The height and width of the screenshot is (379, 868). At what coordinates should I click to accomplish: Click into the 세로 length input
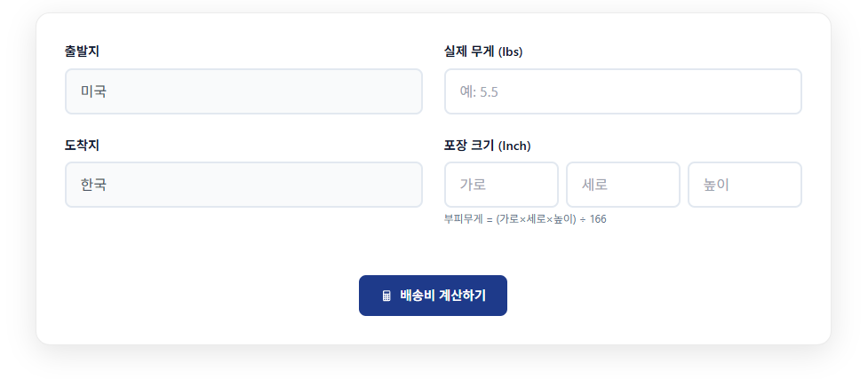click(623, 185)
